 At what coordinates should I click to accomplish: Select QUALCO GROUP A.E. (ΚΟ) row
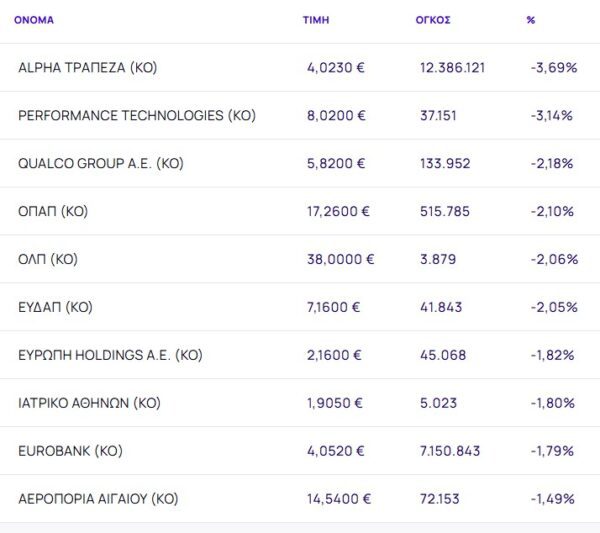click(x=101, y=163)
